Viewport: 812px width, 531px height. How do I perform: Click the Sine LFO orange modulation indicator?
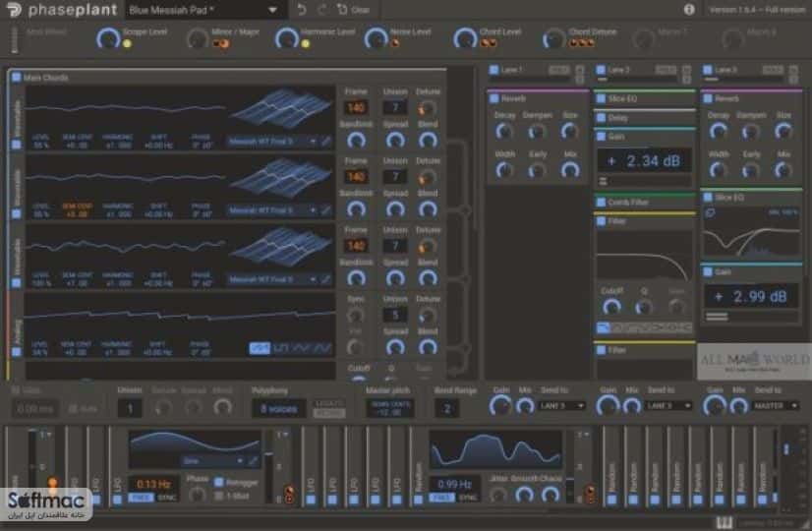(289, 492)
